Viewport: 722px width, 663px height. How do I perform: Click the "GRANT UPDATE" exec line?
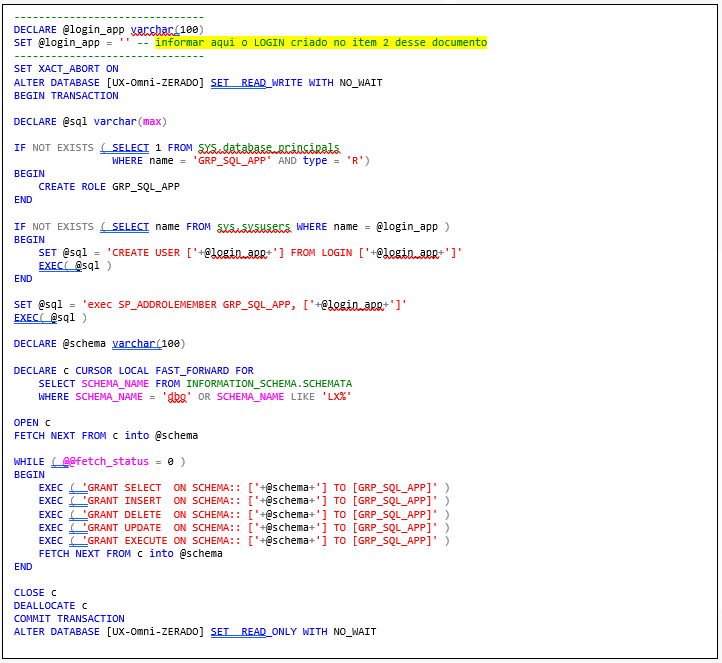click(x=244, y=527)
